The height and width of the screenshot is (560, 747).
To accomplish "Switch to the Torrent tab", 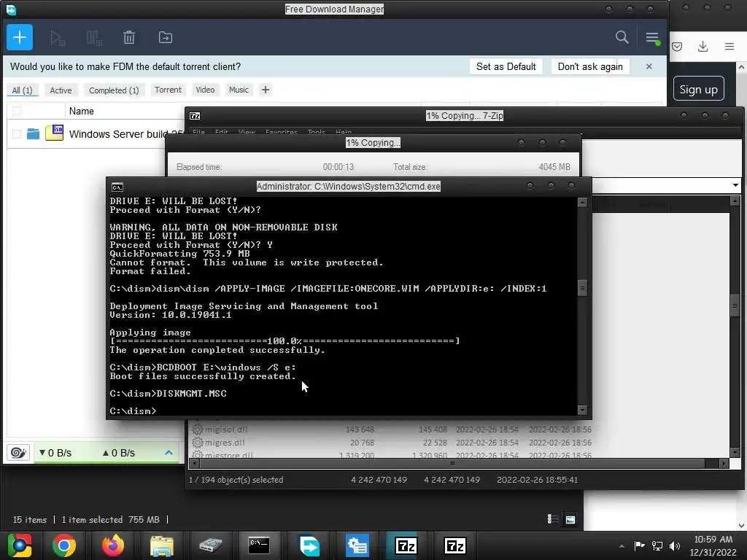I will (168, 90).
